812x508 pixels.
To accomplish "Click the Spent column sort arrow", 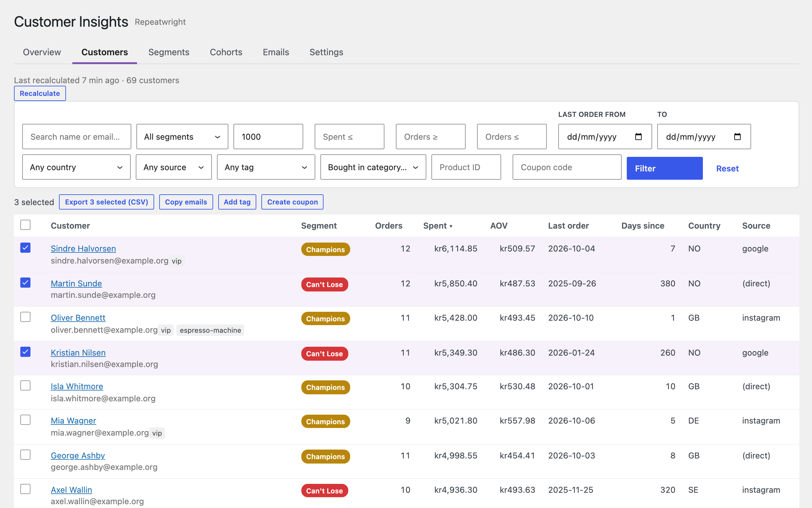I will click(451, 226).
